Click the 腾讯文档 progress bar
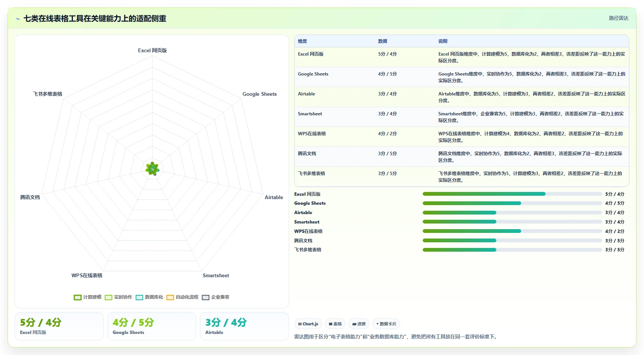 coord(512,240)
